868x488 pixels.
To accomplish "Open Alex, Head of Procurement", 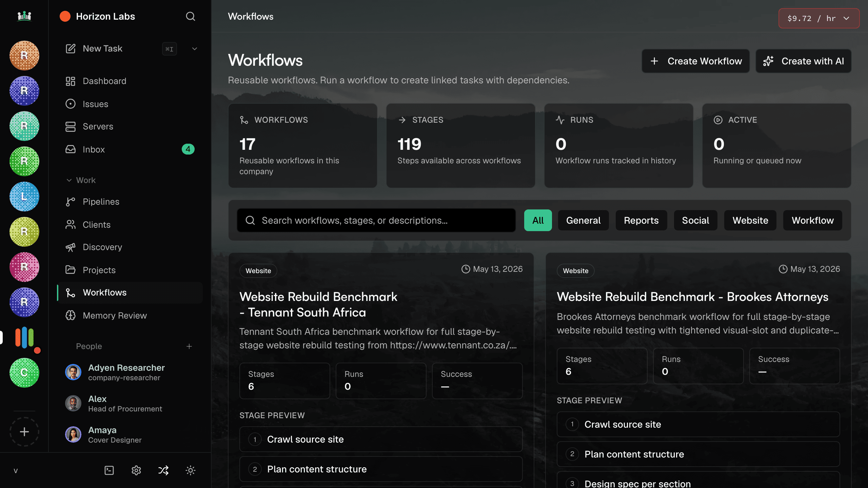I will coord(130,403).
